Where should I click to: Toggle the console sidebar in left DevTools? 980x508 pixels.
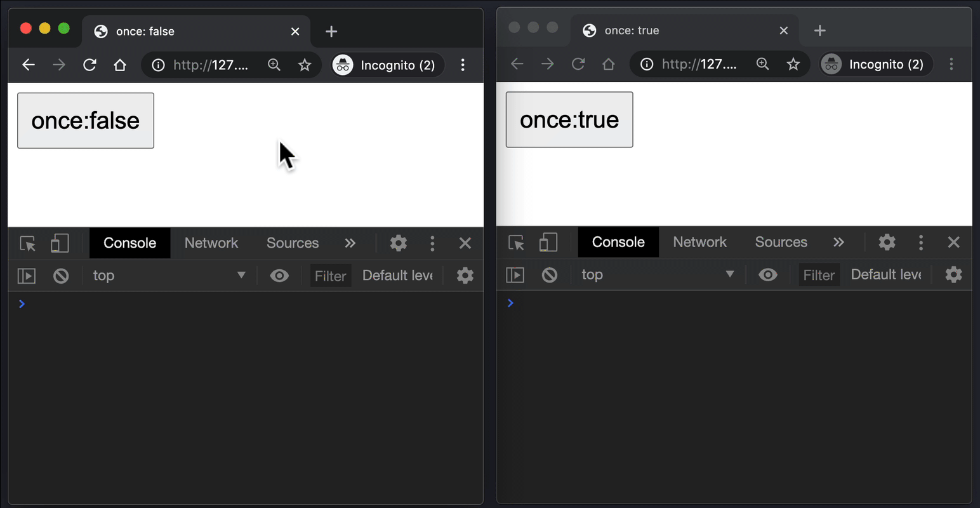point(27,276)
